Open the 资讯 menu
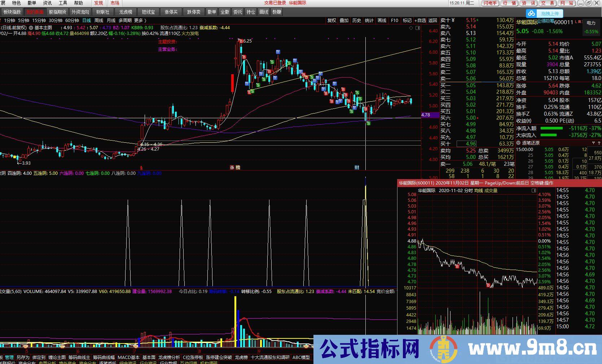The image size is (602, 364). (x=47, y=3)
